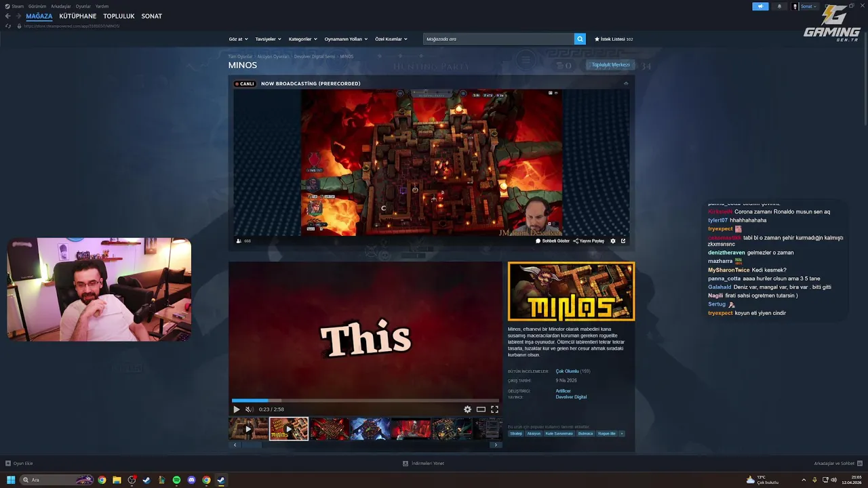Click the Mağazada ara search field
This screenshot has height=488, width=868.
(x=498, y=39)
